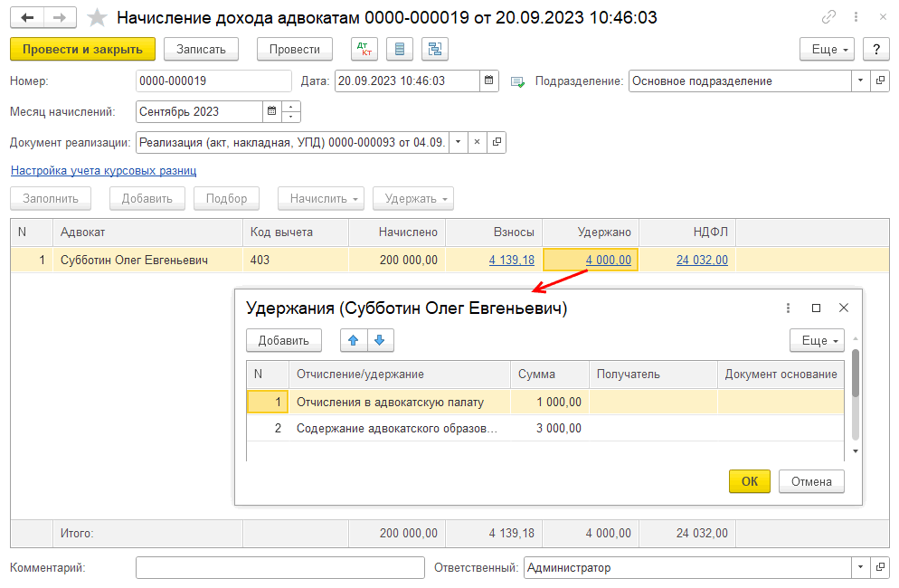
Task: Copy document link via chain icon
Action: tap(828, 17)
